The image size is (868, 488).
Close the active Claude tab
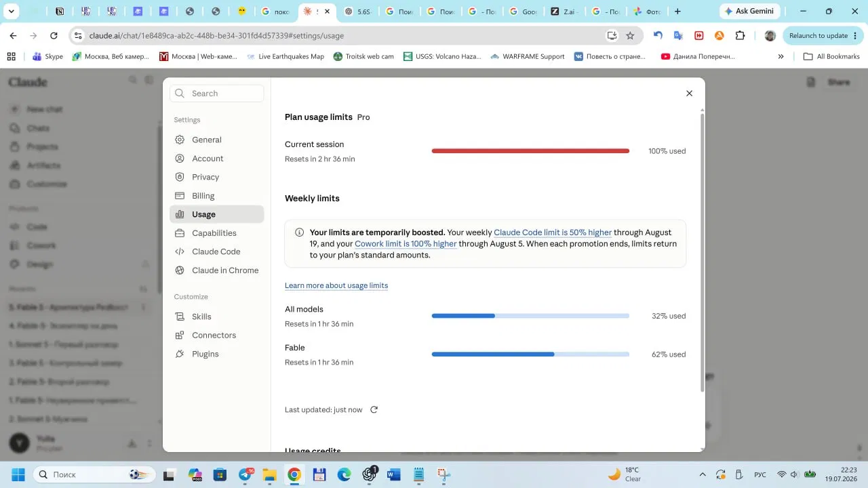coord(328,12)
